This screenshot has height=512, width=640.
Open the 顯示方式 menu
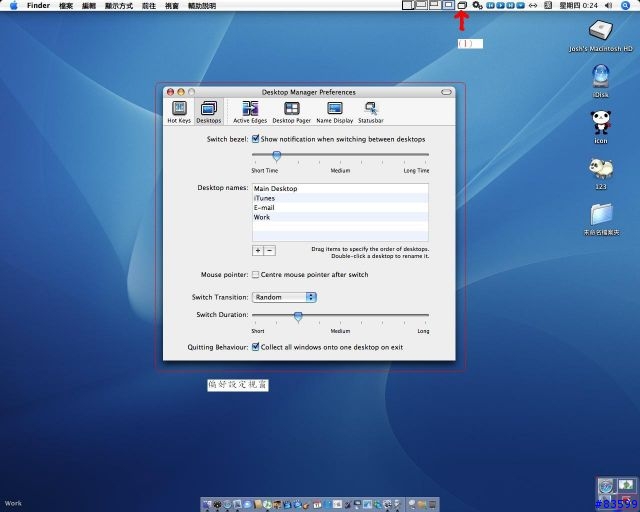pos(119,6)
